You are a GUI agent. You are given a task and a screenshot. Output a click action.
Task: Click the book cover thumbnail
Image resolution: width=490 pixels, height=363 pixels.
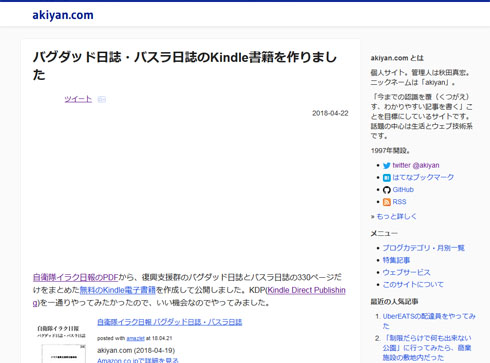click(x=61, y=343)
